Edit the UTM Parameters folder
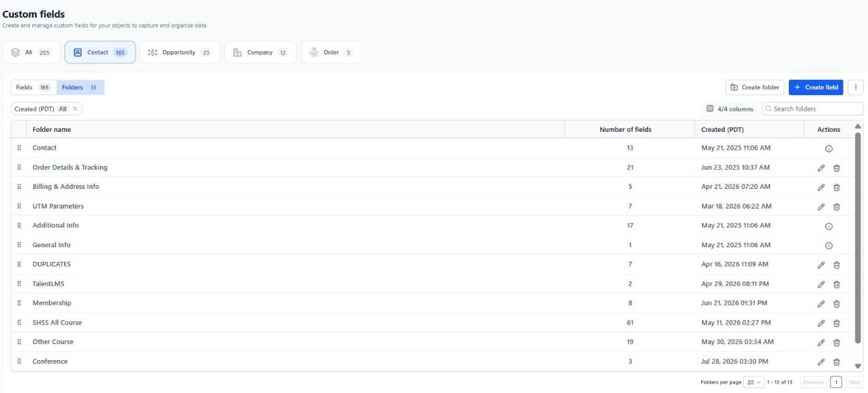This screenshot has width=868, height=393. click(x=821, y=207)
